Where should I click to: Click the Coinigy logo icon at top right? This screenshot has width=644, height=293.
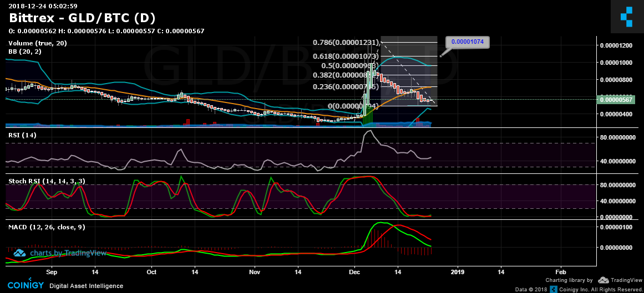coord(626,16)
